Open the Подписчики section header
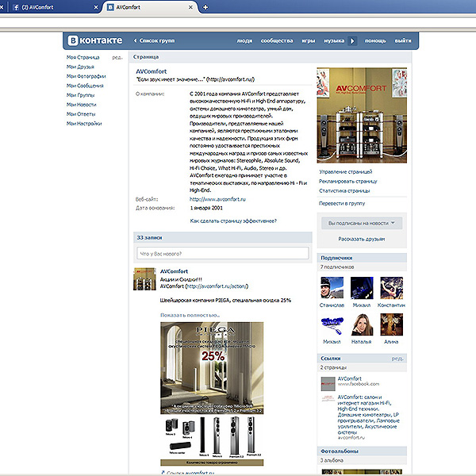Image resolution: width=476 pixels, height=476 pixels. 362,258
